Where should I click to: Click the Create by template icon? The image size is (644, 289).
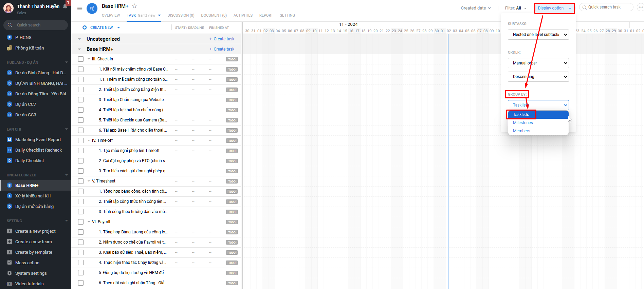click(x=10, y=252)
